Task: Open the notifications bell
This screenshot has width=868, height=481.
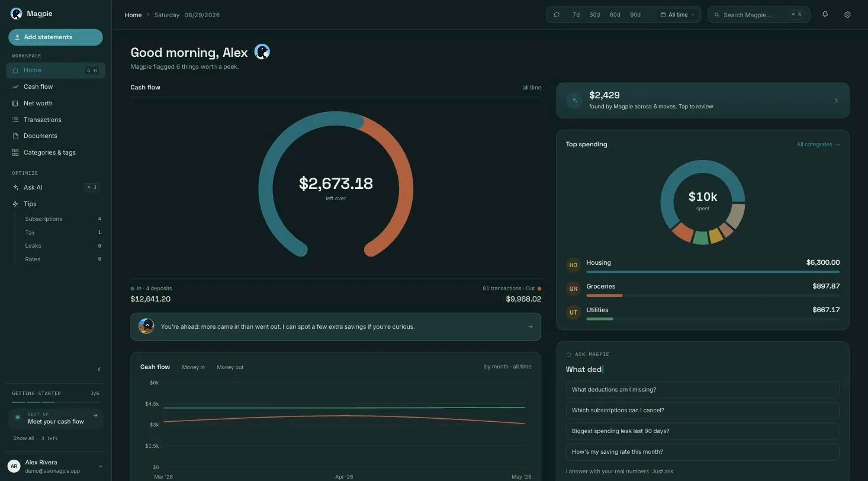Action: [825, 15]
